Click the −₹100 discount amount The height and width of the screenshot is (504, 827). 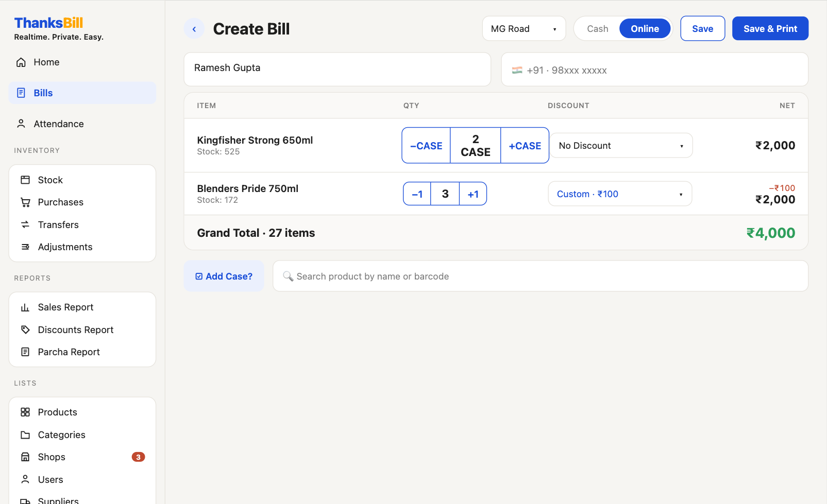[782, 188]
